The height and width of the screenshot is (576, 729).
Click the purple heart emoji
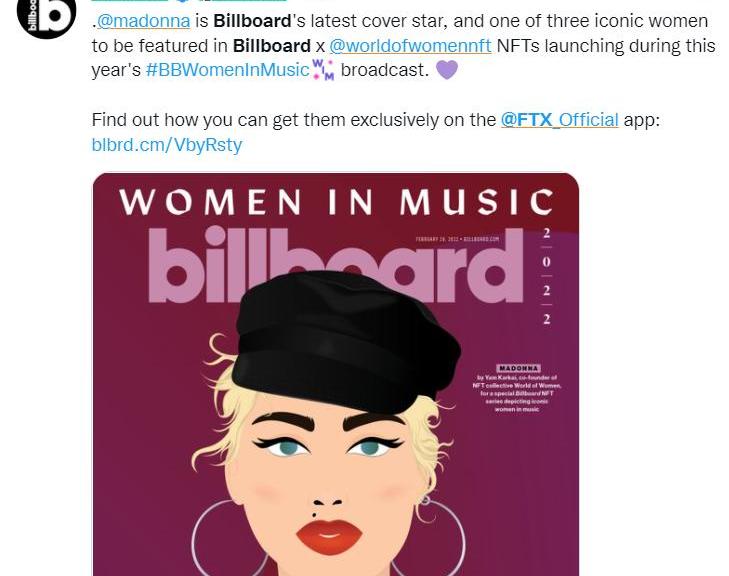(446, 69)
